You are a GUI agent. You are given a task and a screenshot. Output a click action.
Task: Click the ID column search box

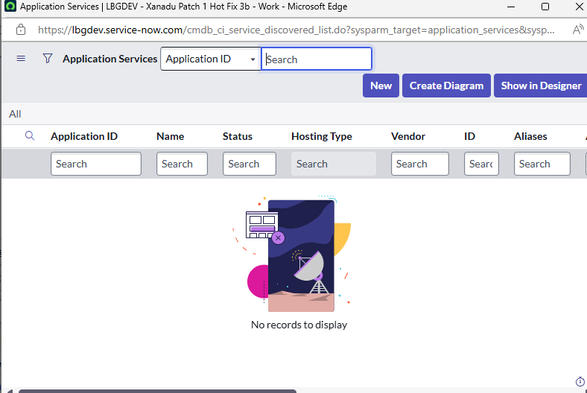[481, 164]
